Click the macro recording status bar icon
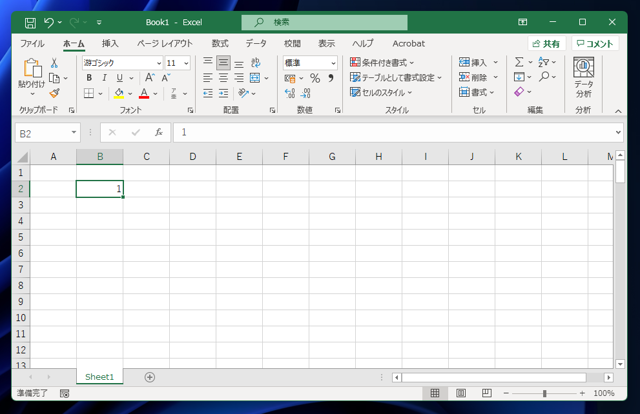Screen dimensions: 640x414 click(x=64, y=393)
